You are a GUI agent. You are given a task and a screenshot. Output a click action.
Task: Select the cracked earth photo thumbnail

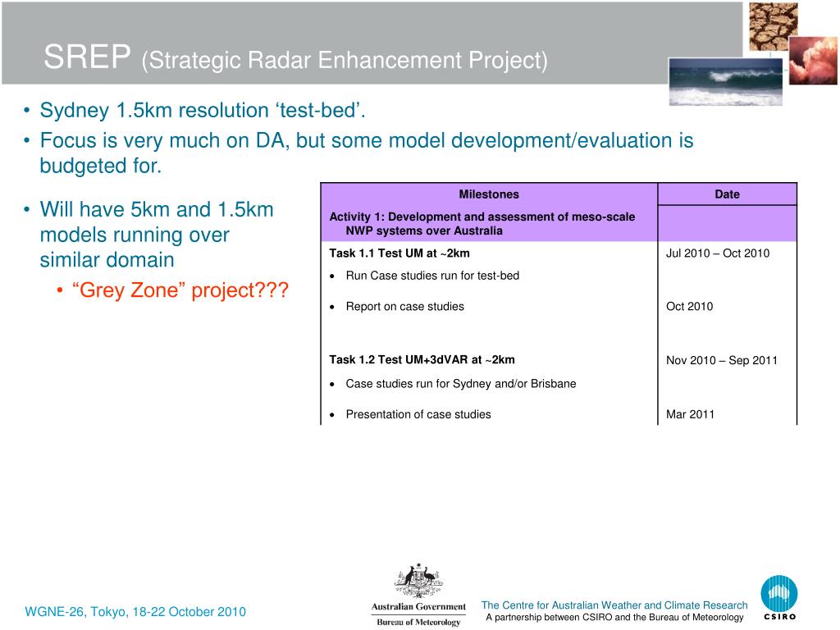(773, 26)
